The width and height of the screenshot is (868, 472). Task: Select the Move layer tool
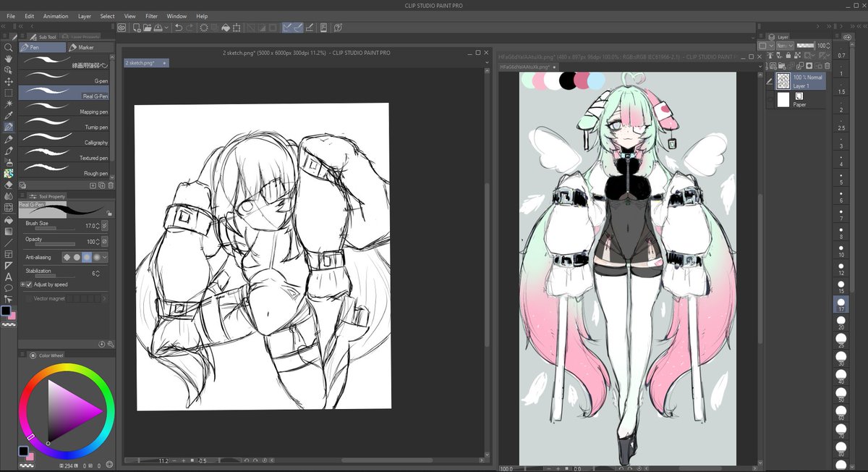8,82
